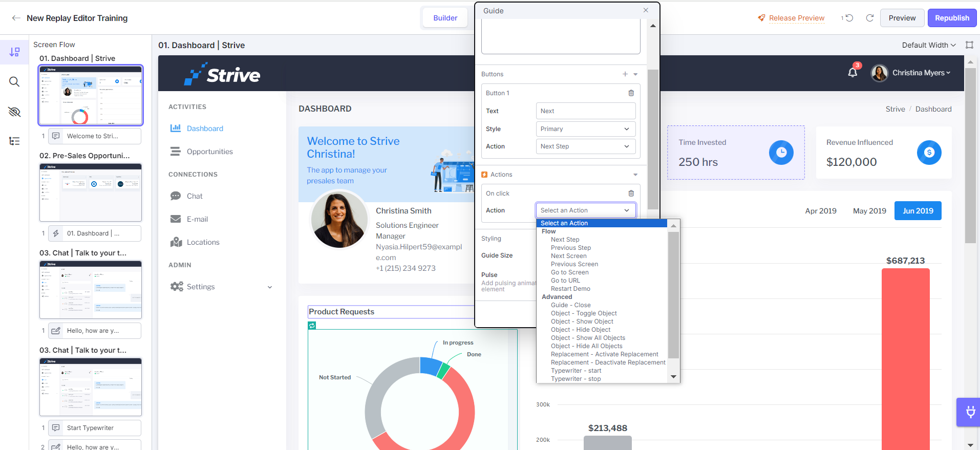Screen dimensions: 980x450
Task: Click the guide text area at top
Action: (x=561, y=36)
